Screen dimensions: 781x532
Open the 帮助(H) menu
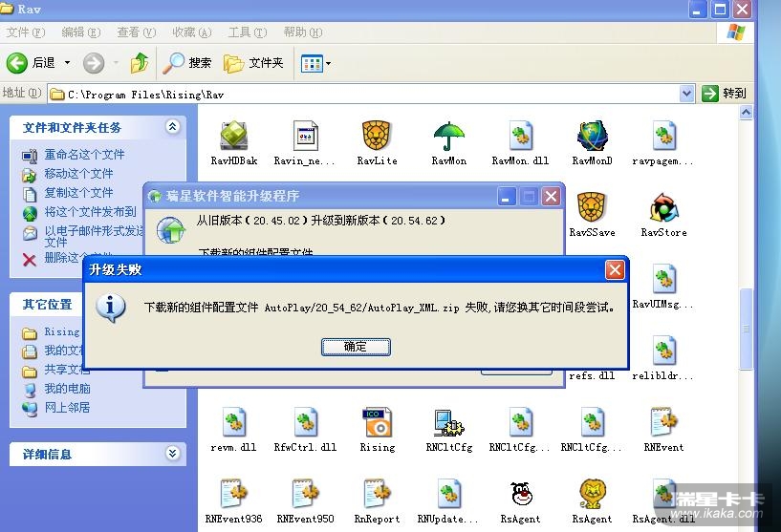point(303,32)
